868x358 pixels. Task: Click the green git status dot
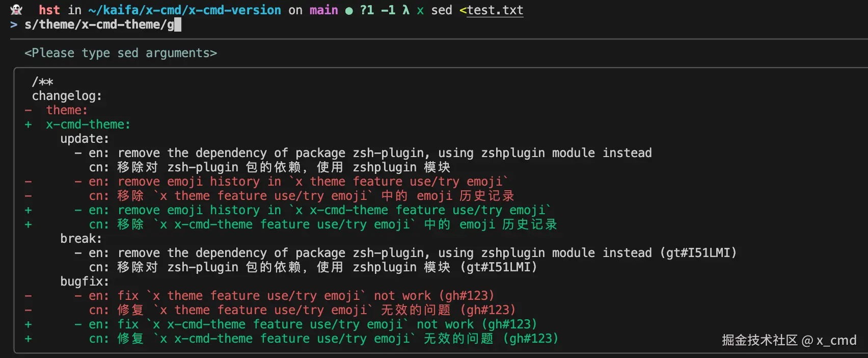349,11
